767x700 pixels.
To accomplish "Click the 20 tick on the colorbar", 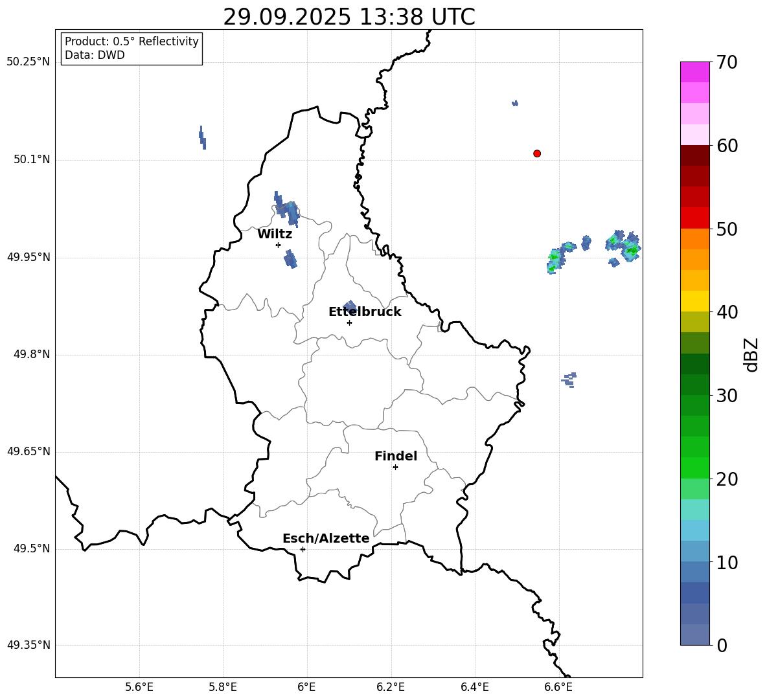I will point(727,479).
